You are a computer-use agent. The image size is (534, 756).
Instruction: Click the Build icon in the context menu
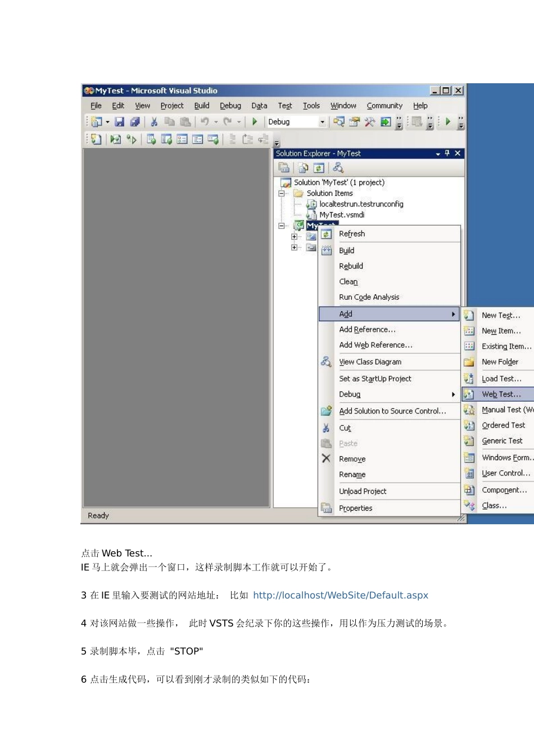pos(326,250)
